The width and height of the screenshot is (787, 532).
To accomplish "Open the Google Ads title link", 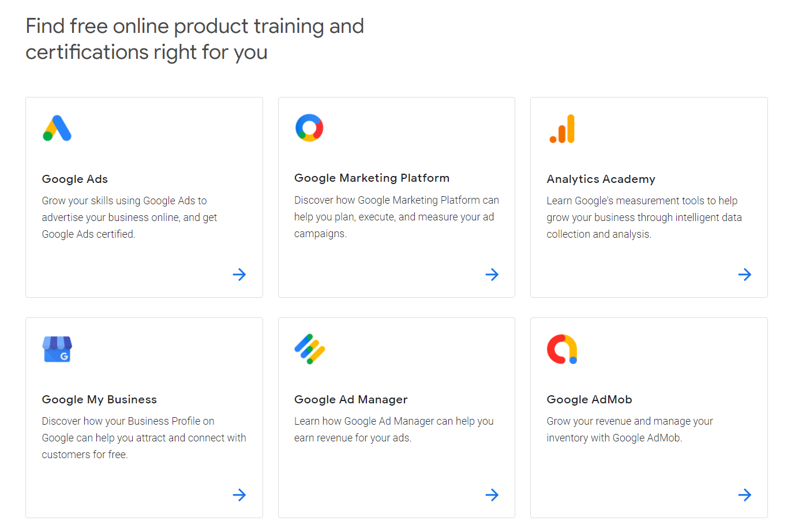I will tap(75, 179).
